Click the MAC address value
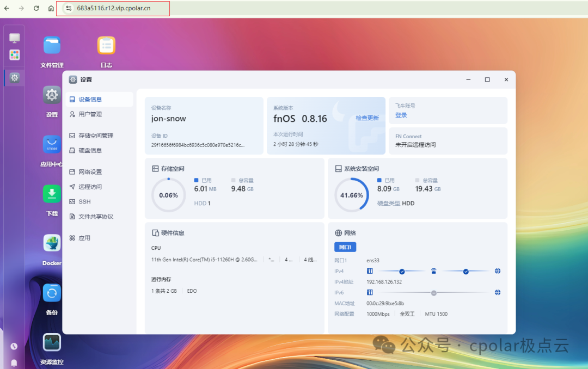This screenshot has height=369, width=588. [x=385, y=303]
